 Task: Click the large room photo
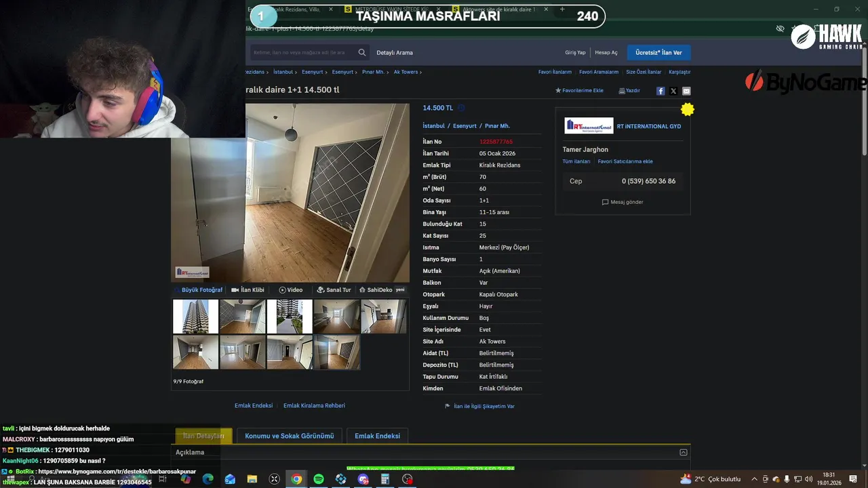[x=290, y=192]
